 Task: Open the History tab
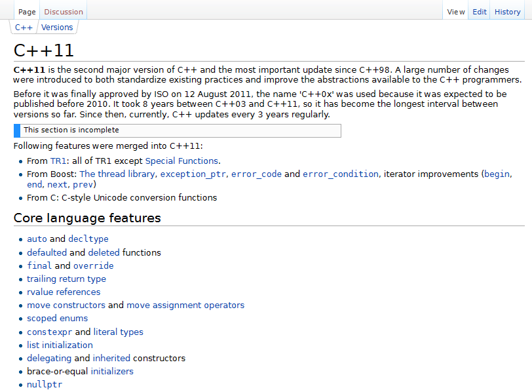pyautogui.click(x=507, y=12)
